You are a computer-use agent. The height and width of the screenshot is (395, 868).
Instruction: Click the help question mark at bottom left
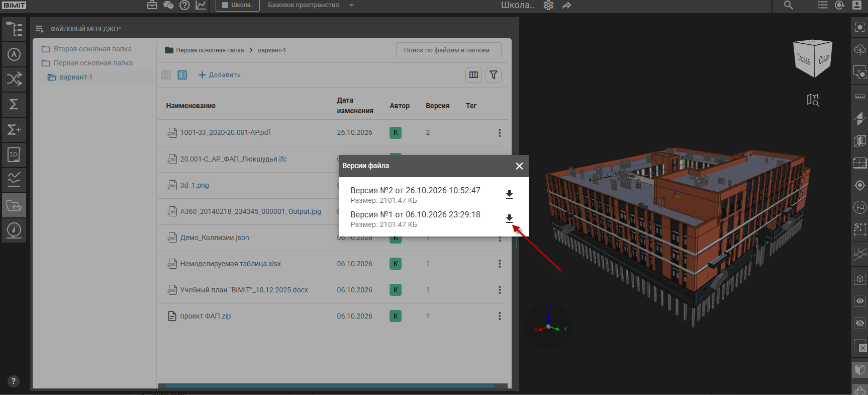(x=14, y=381)
